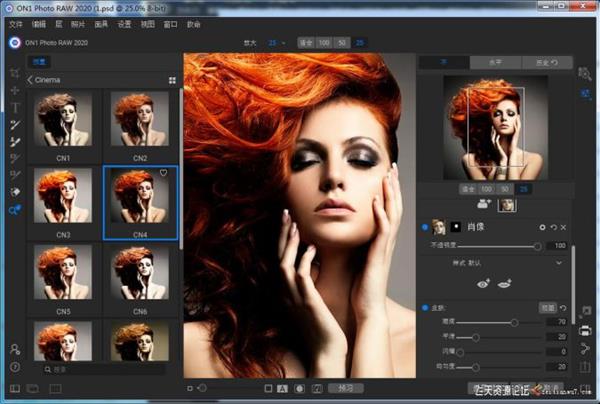This screenshot has width=600, height=404.
Task: Toggle the portrait layer on or off
Action: click(425, 227)
